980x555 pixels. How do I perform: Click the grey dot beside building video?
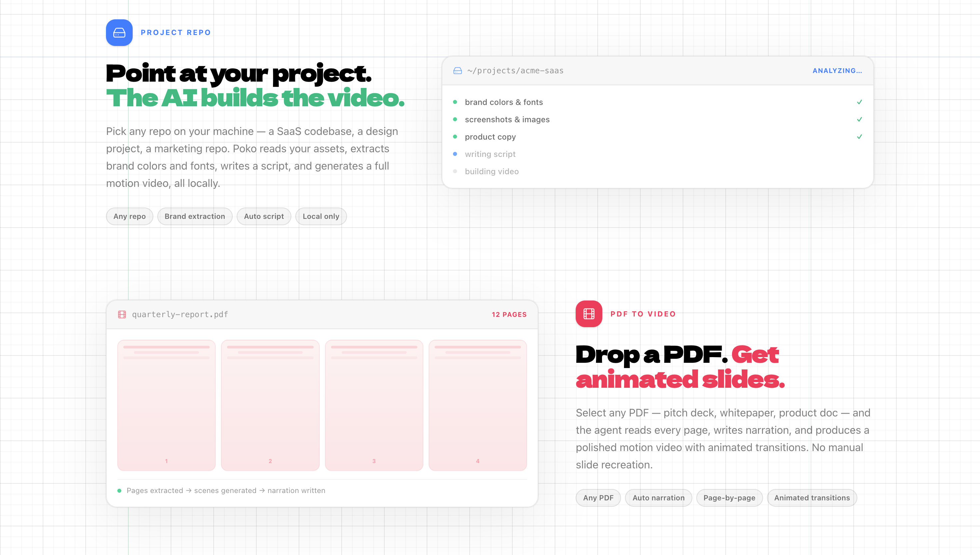(455, 172)
